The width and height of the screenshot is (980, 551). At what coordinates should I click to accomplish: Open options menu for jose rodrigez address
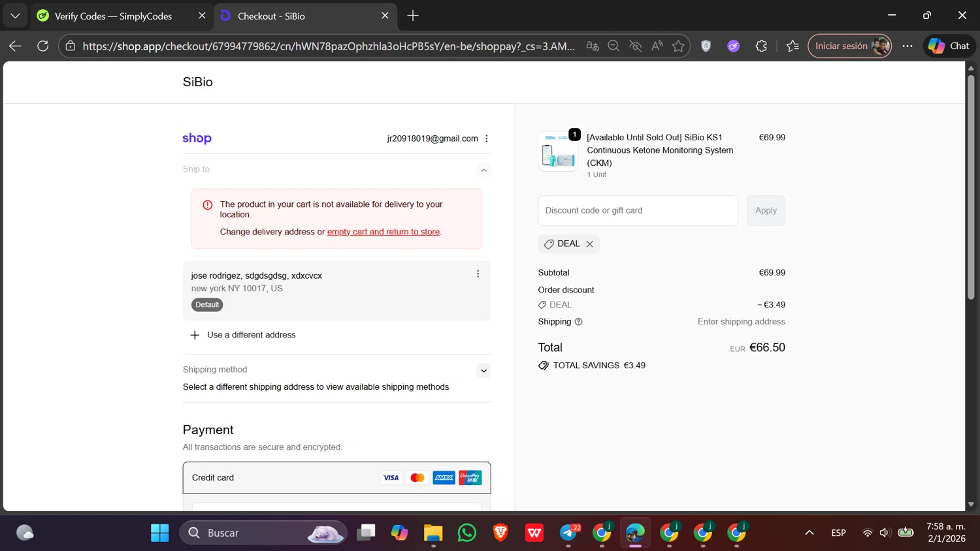coord(478,274)
